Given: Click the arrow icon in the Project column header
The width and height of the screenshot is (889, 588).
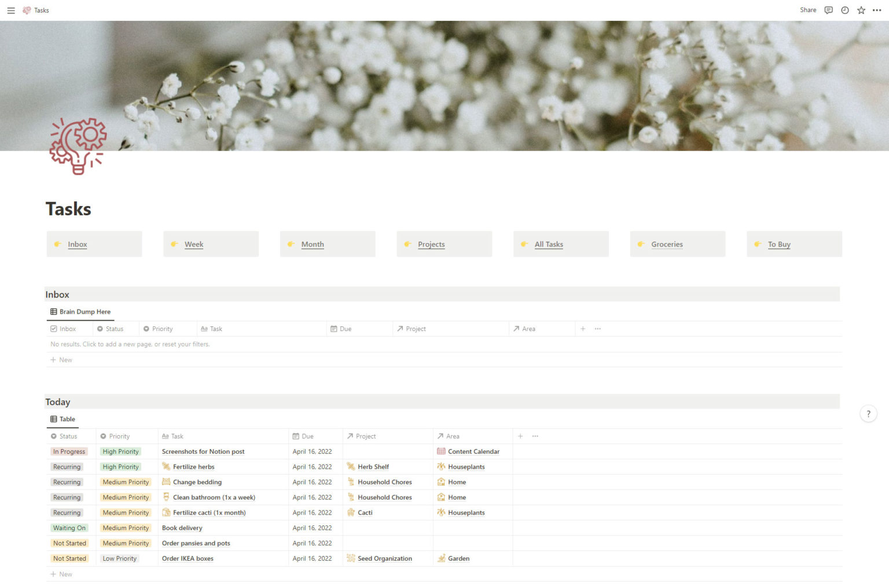Looking at the screenshot, I should pos(350,436).
